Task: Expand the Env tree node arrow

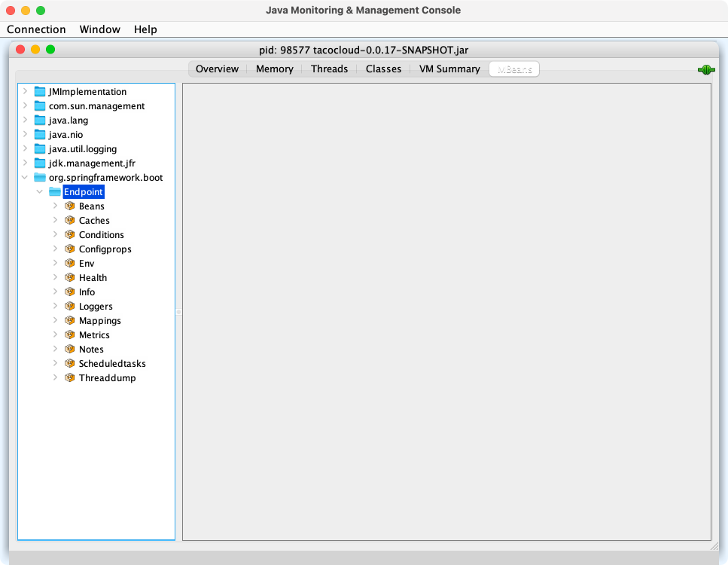Action: 55,264
